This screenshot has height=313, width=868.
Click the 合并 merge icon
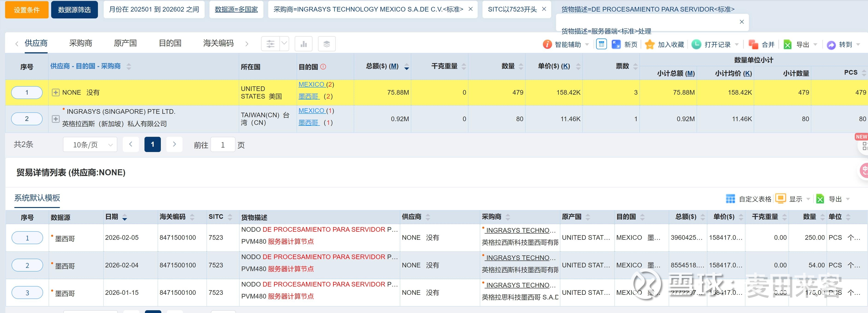tap(753, 44)
